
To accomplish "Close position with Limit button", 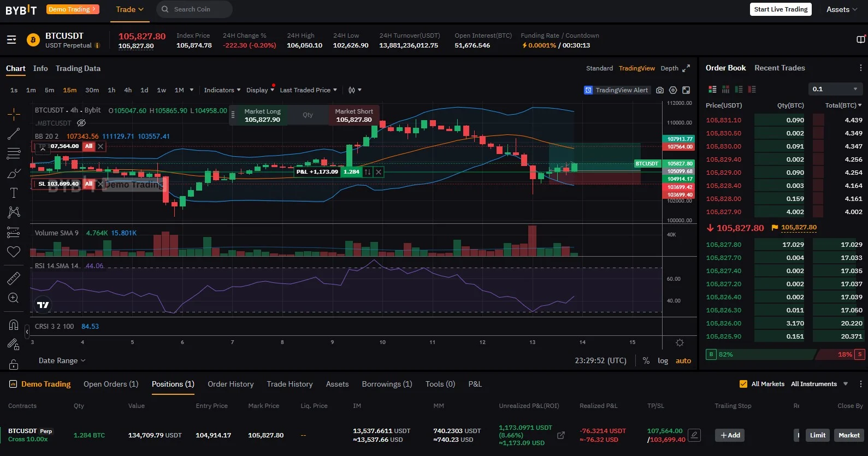I will (817, 435).
